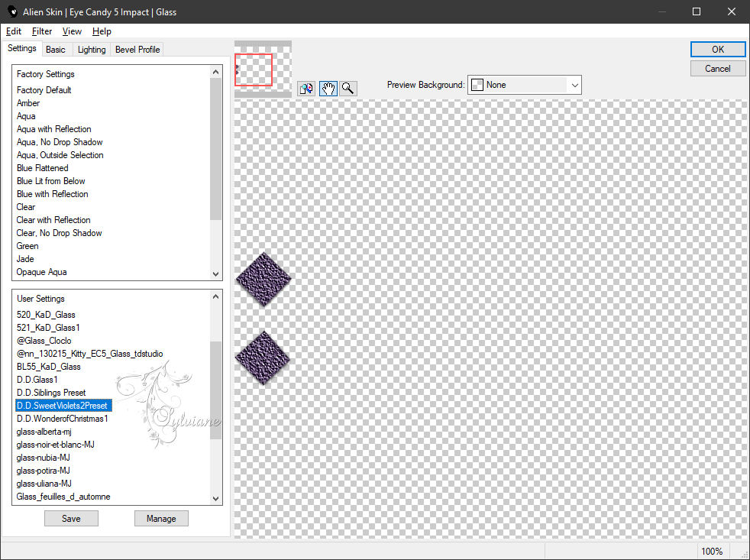This screenshot has height=560, width=750.
Task: Switch to the Basic tab
Action: pyautogui.click(x=56, y=50)
